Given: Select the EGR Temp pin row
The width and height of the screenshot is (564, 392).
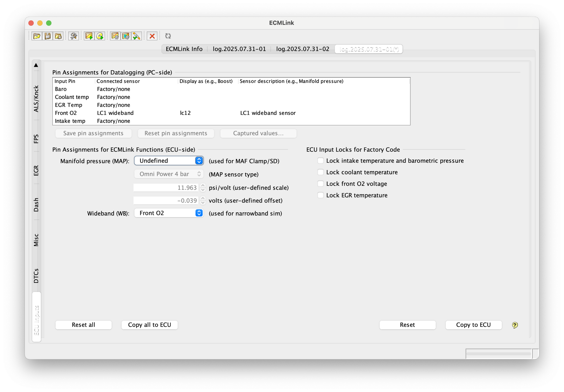Looking at the screenshot, I should click(x=231, y=105).
